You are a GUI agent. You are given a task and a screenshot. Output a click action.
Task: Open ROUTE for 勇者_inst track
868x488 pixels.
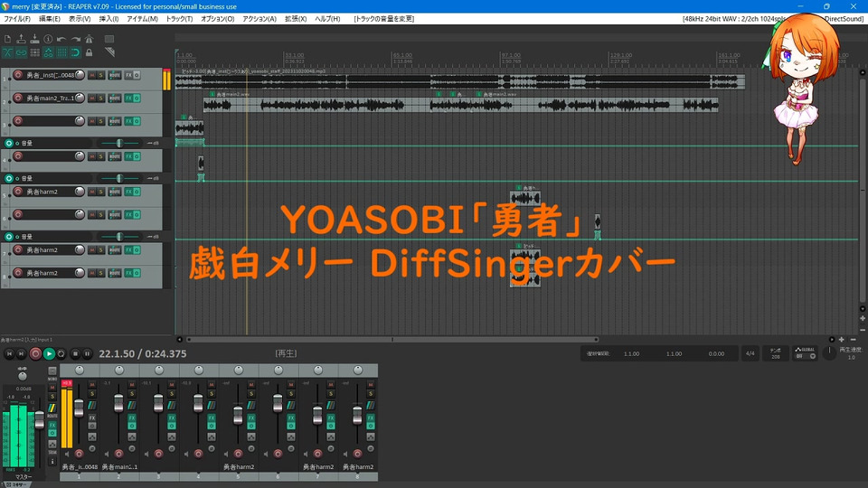(x=115, y=75)
